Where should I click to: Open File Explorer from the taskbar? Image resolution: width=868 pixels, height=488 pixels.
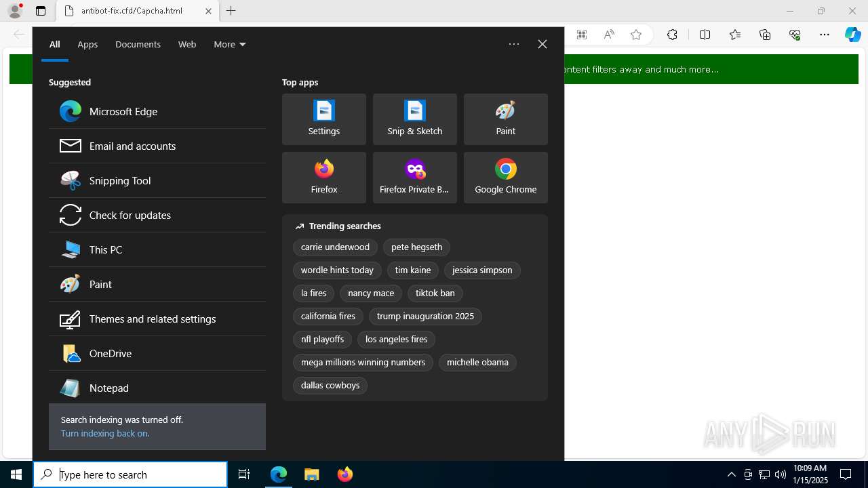[x=311, y=474]
